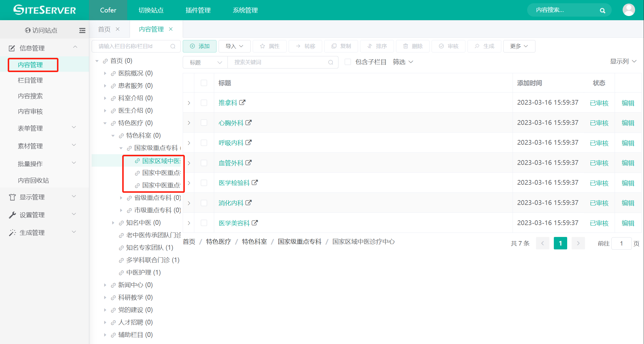Open 内容回收站 in sidebar
This screenshot has width=644, height=344.
[x=33, y=180]
